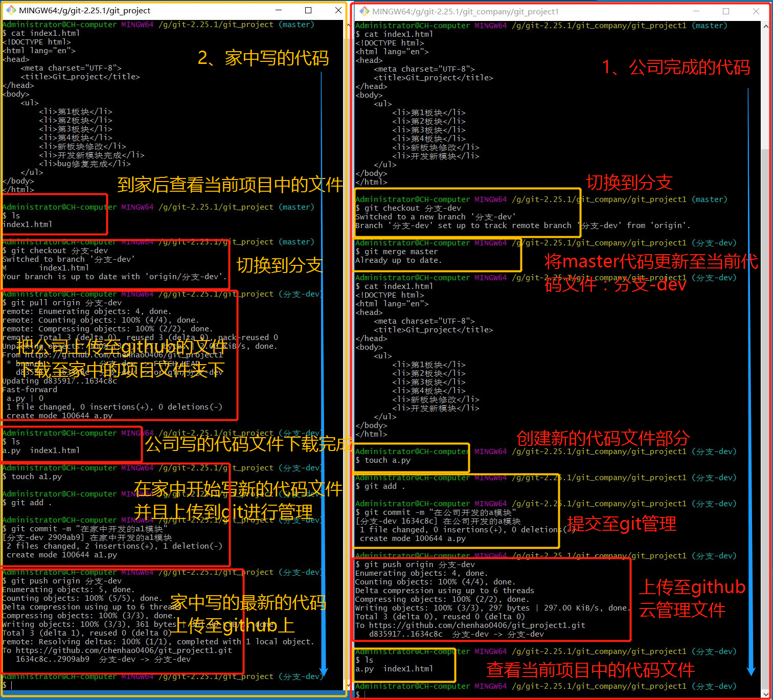The image size is (773, 700).
Task: Click 'Already up to date.' output
Action: [x=398, y=260]
